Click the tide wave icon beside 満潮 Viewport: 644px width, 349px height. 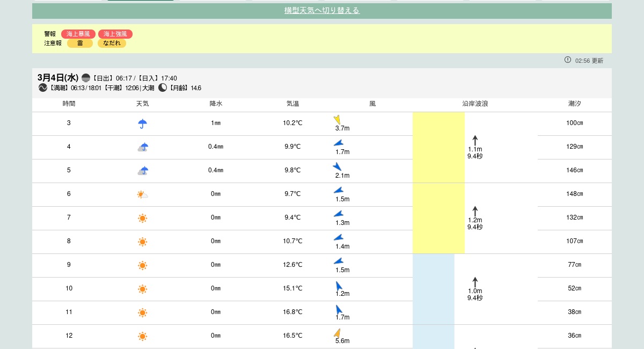[x=43, y=88]
